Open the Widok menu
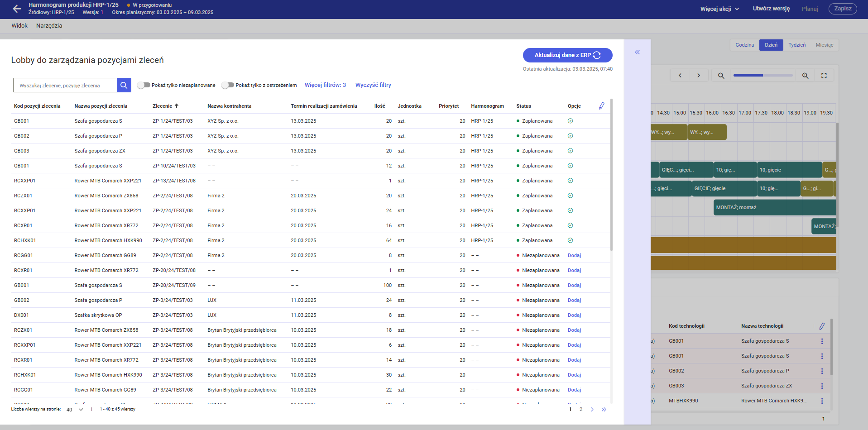868x430 pixels. (19, 26)
